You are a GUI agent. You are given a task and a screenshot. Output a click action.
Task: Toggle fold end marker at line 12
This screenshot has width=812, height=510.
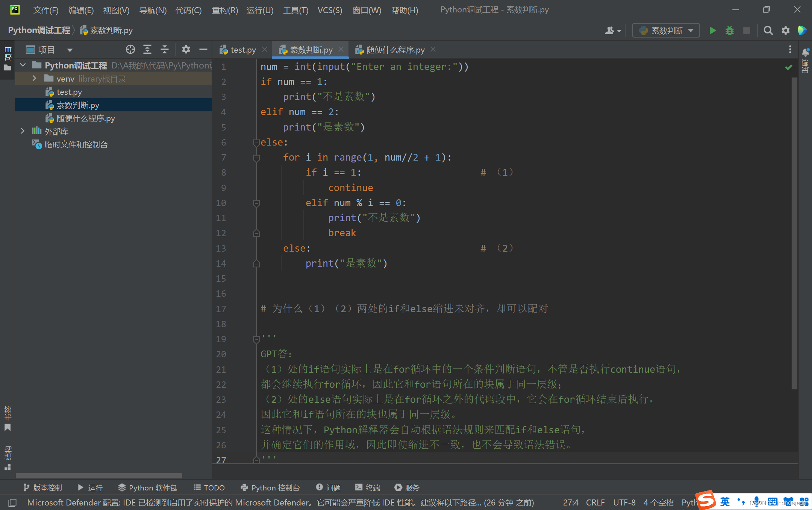(256, 233)
